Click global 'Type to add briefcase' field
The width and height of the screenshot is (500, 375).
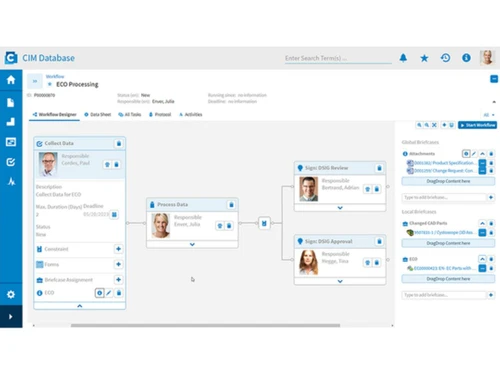(x=444, y=197)
